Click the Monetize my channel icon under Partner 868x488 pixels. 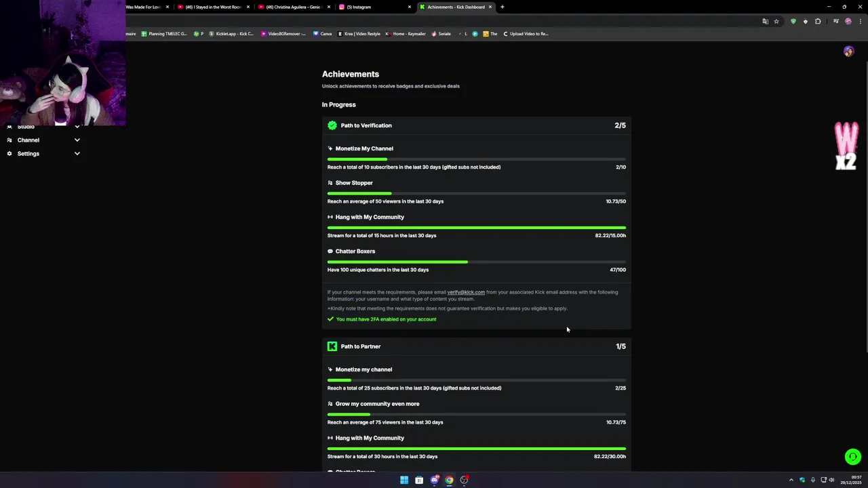(x=330, y=369)
